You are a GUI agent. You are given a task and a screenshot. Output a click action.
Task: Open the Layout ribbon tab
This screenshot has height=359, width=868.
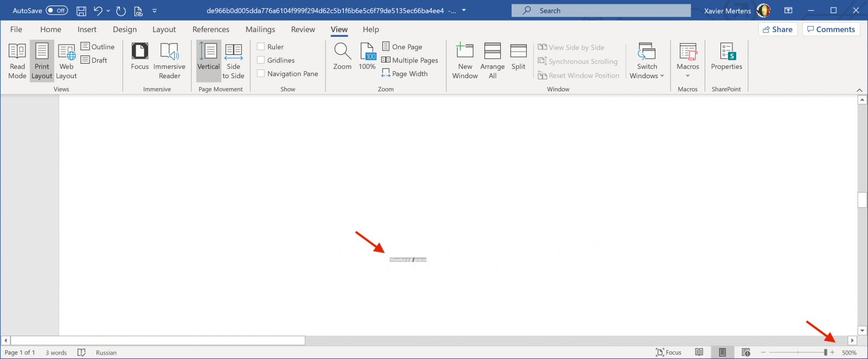click(164, 29)
